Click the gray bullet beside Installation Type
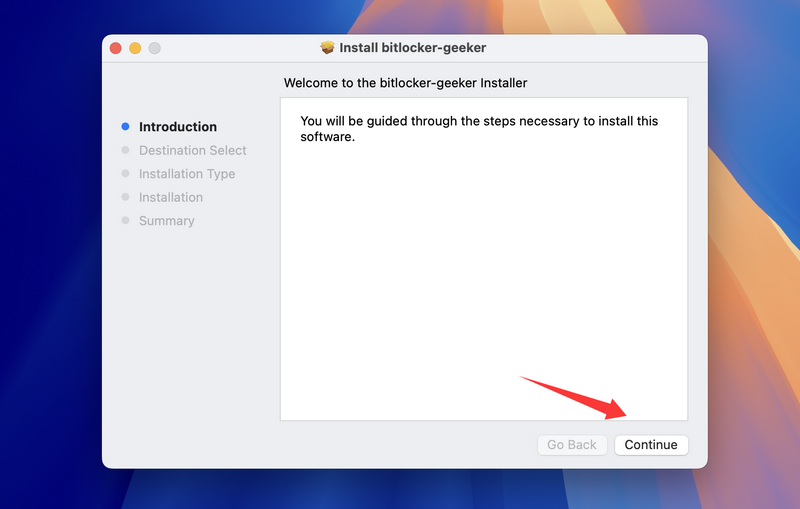The image size is (800, 509). [125, 174]
